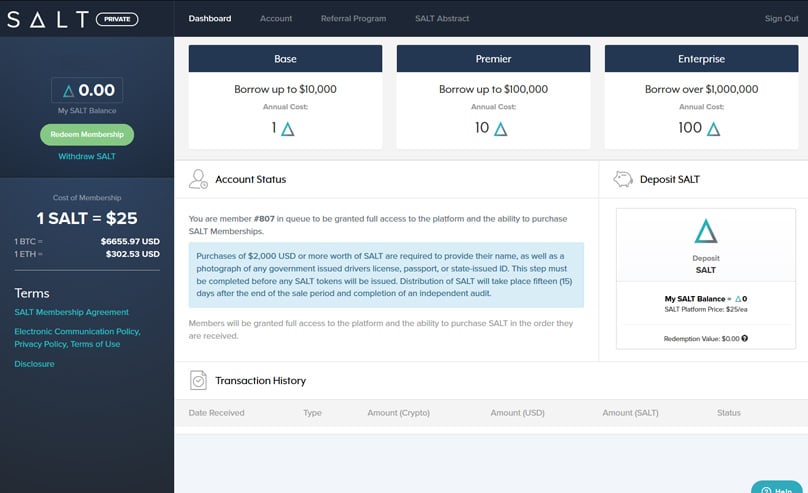Select the Premier plan header

(494, 59)
